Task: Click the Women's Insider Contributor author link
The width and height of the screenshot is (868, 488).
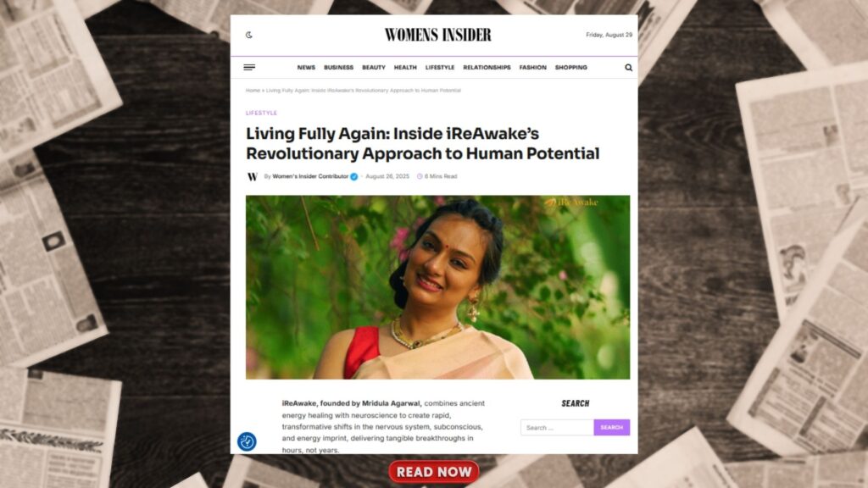Action: click(310, 176)
